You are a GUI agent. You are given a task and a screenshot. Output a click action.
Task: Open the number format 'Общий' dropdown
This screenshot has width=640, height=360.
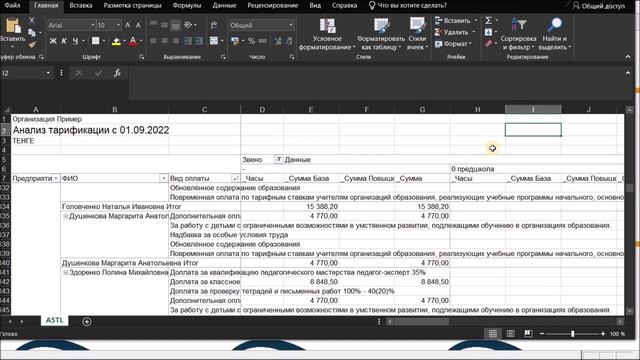click(x=291, y=25)
